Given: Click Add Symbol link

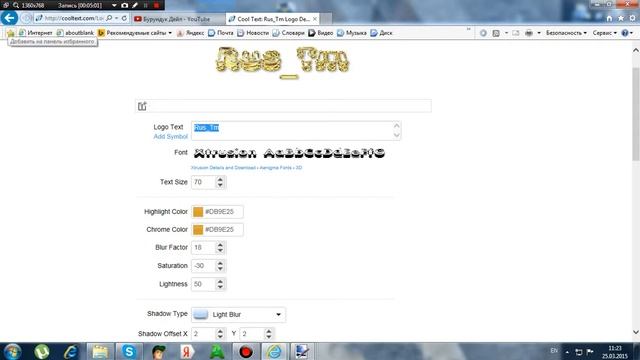Looking at the screenshot, I should point(171,136).
